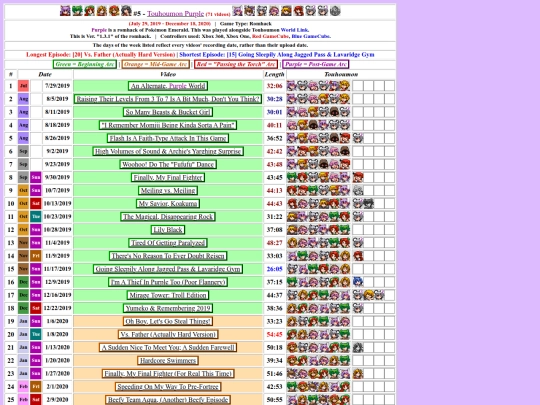The height and width of the screenshot is (405, 540).
Task: Click 'Purple = Post-Game Arc' legend box
Action: 316,64
